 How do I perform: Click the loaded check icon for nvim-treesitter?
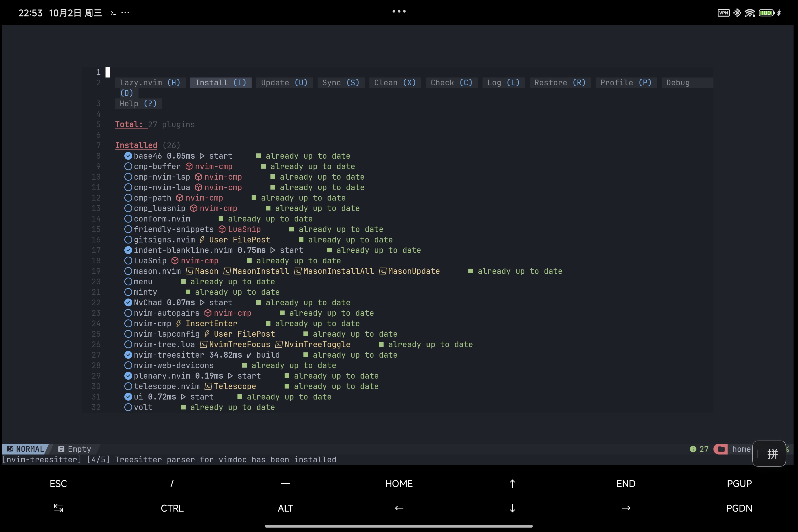(x=128, y=355)
